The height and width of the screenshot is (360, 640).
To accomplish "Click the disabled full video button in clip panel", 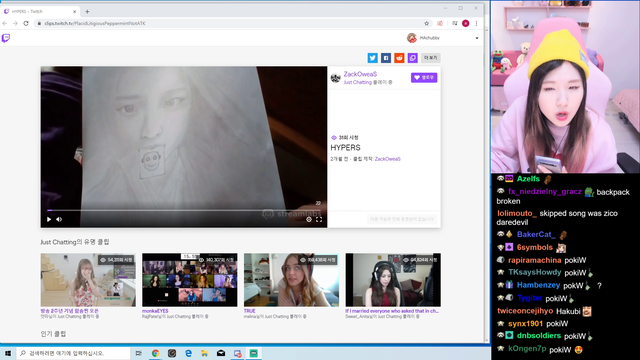I will pos(402,219).
